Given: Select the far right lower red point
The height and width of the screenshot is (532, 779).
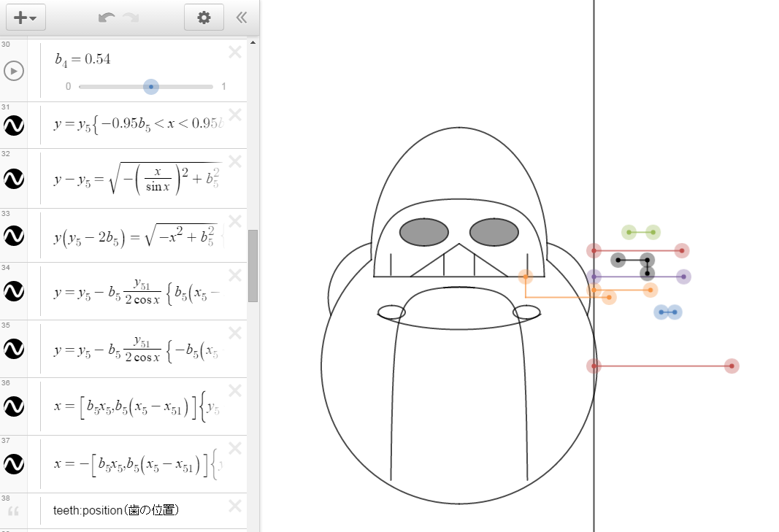Looking at the screenshot, I should point(732,366).
